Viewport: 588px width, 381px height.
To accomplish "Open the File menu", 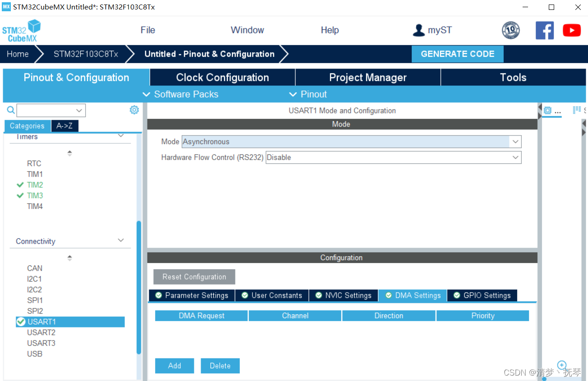I will (148, 30).
